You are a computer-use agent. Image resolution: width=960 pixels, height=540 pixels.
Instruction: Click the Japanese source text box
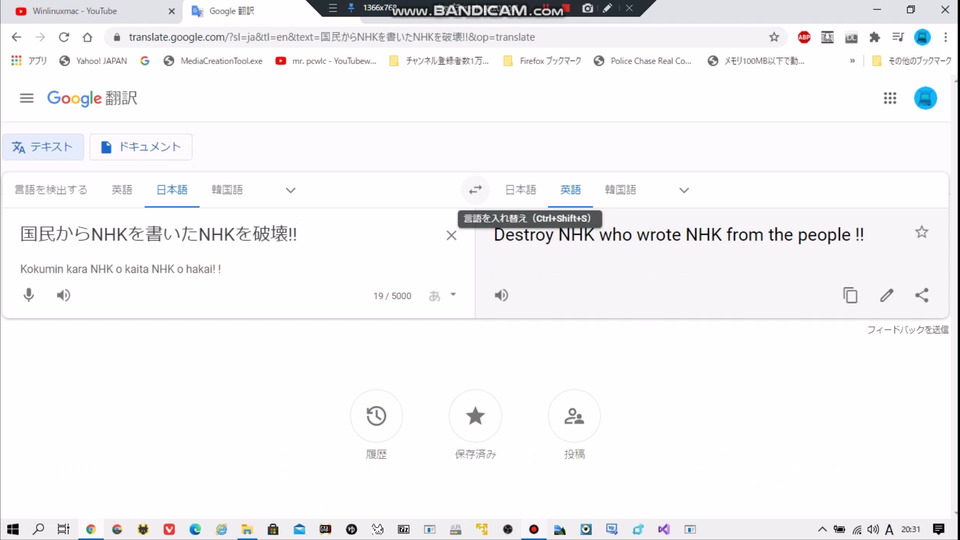[231, 234]
